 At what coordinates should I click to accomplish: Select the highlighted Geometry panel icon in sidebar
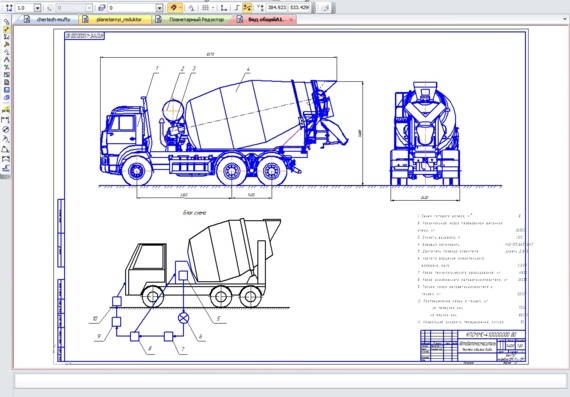6,29
